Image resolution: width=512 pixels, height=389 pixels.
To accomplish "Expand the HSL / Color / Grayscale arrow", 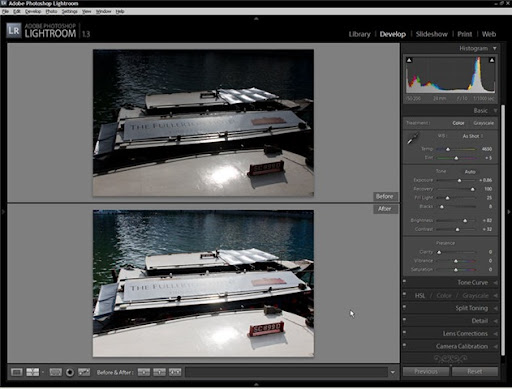I will pos(495,296).
